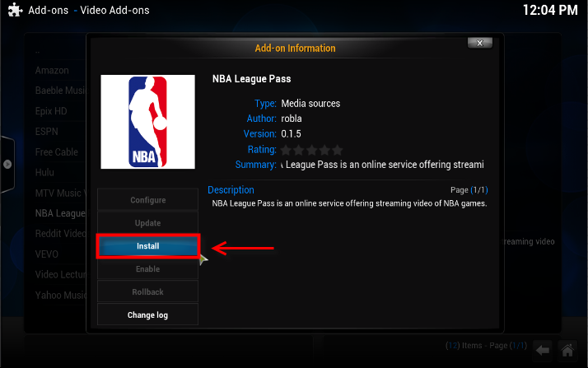
Task: Select Epix HD in the add-on list
Action: (x=51, y=111)
